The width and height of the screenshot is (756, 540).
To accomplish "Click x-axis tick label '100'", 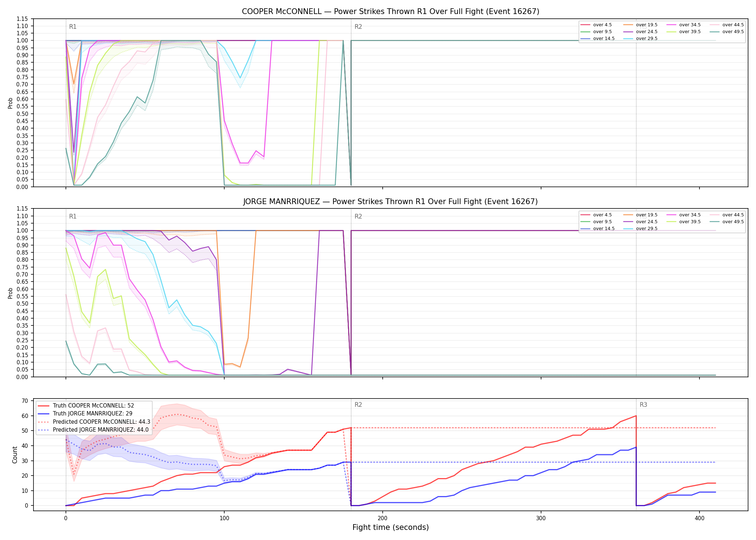I will point(224,518).
